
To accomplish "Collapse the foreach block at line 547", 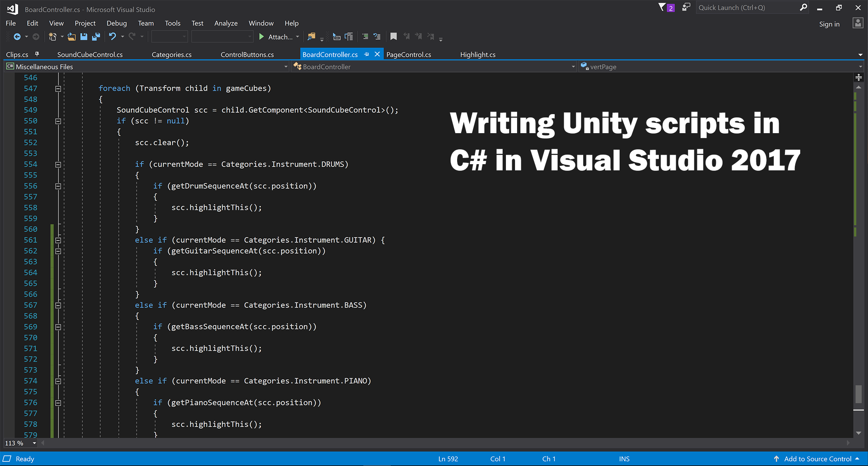I will 58,88.
